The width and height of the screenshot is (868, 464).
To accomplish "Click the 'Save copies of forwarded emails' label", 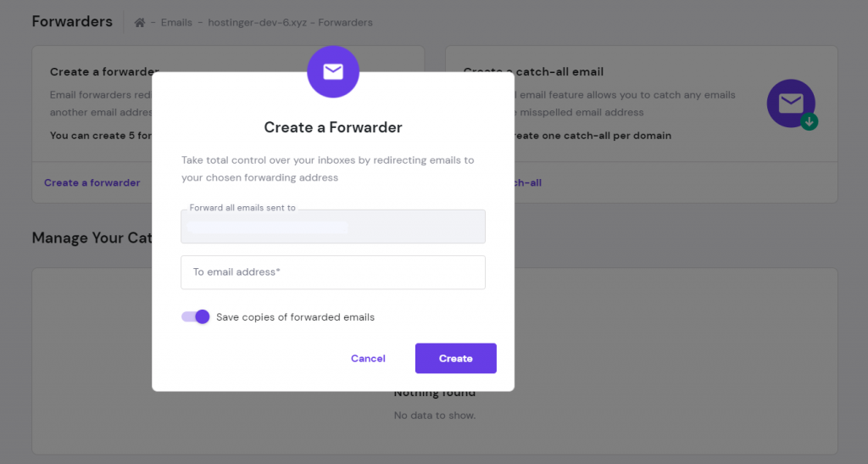I will (295, 317).
